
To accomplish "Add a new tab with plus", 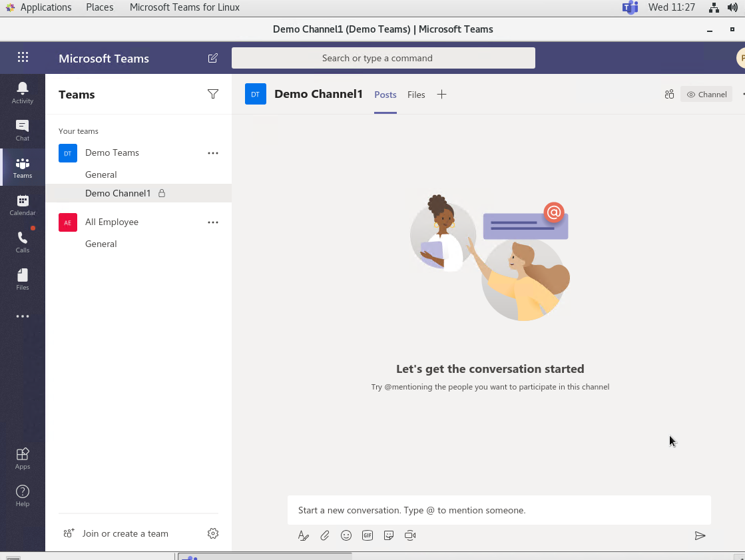I will 441,94.
